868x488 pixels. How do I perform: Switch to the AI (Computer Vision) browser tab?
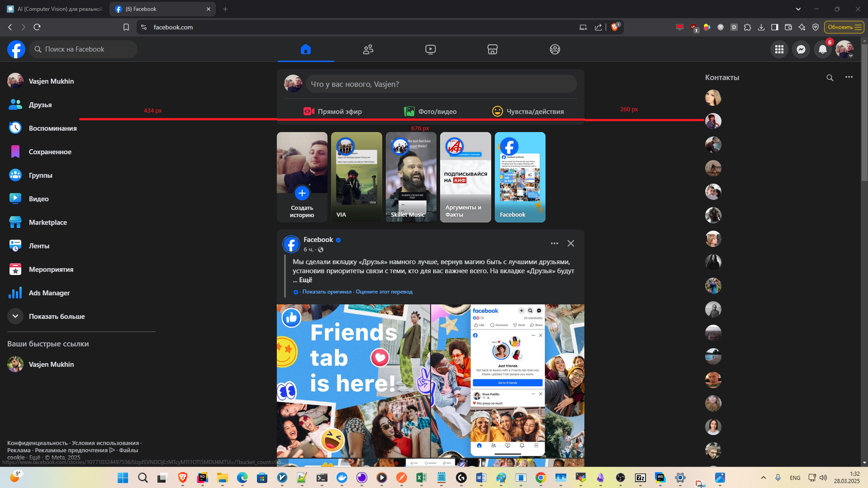point(55,9)
